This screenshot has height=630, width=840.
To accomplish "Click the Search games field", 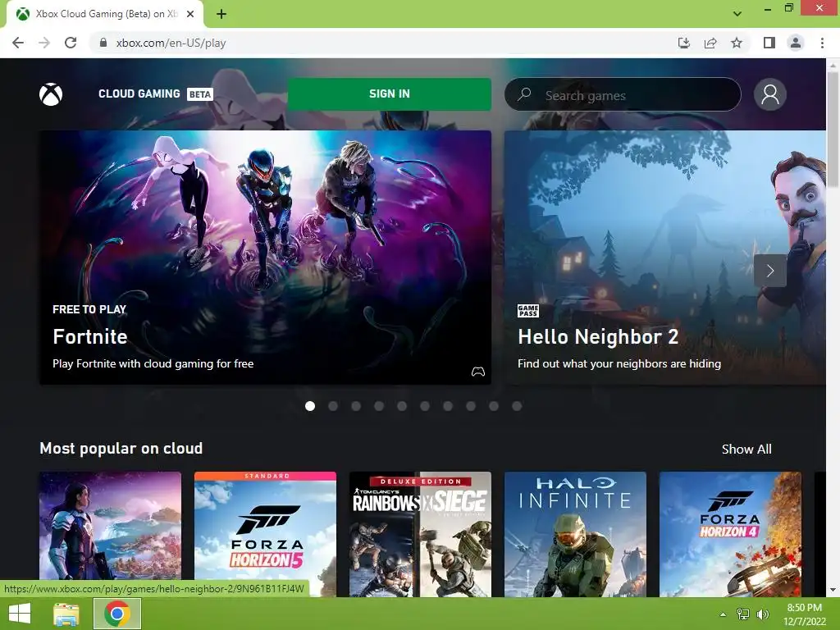I will pyautogui.click(x=623, y=94).
